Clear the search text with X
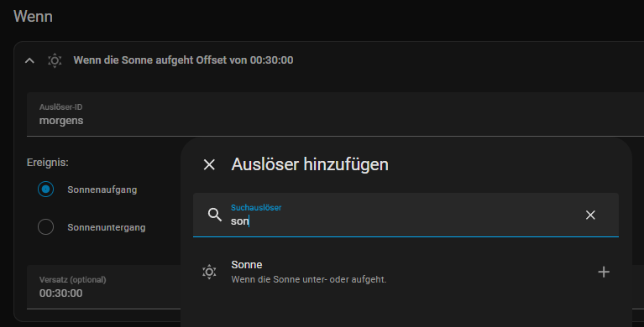The image size is (644, 327). pyautogui.click(x=590, y=215)
